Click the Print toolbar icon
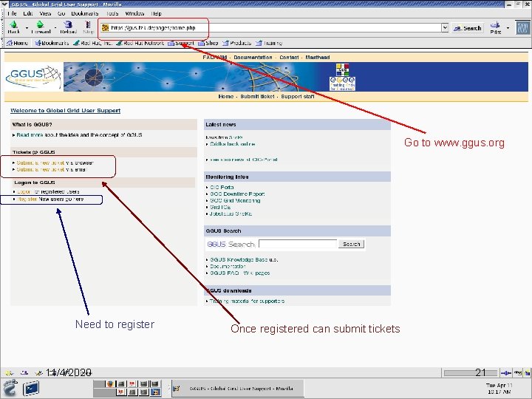 pyautogui.click(x=495, y=25)
